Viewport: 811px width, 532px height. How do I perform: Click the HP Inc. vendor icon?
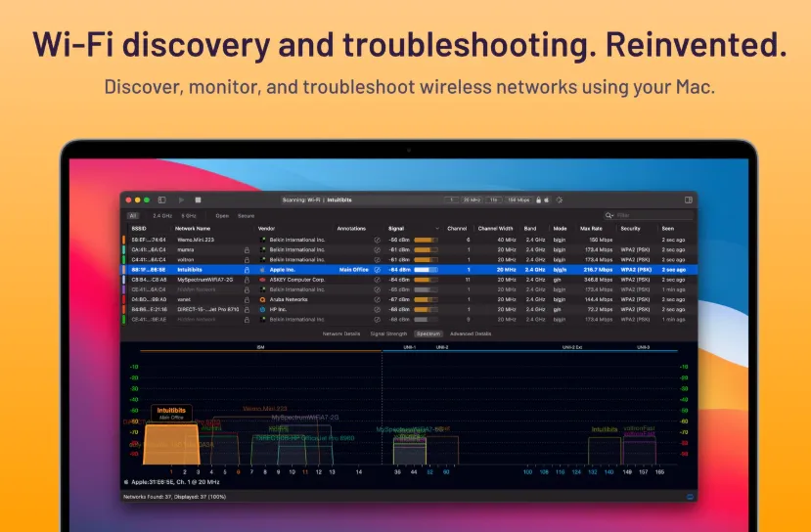(263, 309)
